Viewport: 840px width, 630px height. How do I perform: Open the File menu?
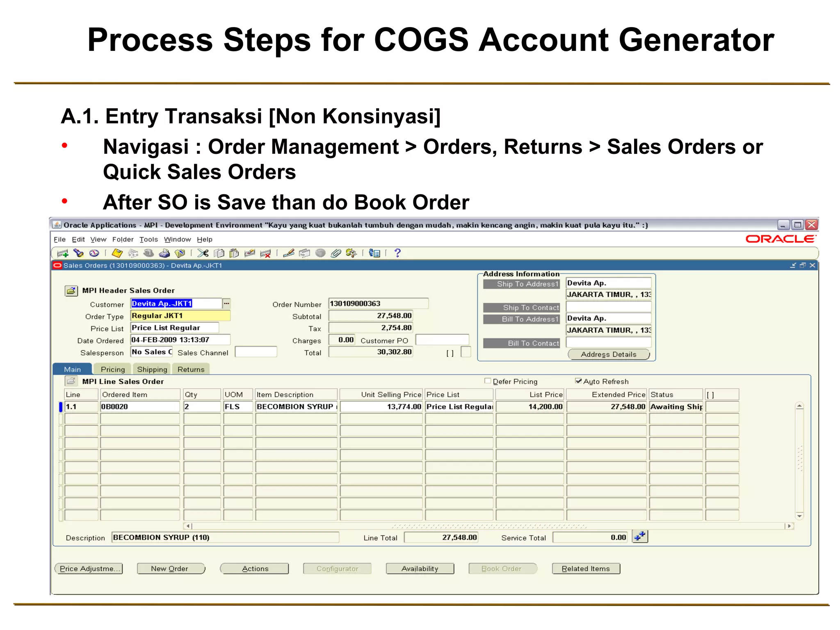pos(59,240)
